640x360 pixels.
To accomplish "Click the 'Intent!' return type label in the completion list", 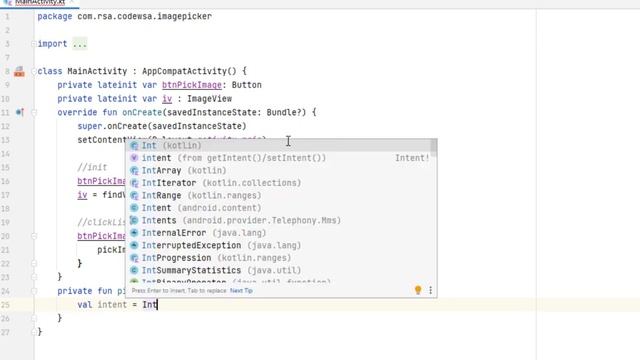I will [412, 158].
